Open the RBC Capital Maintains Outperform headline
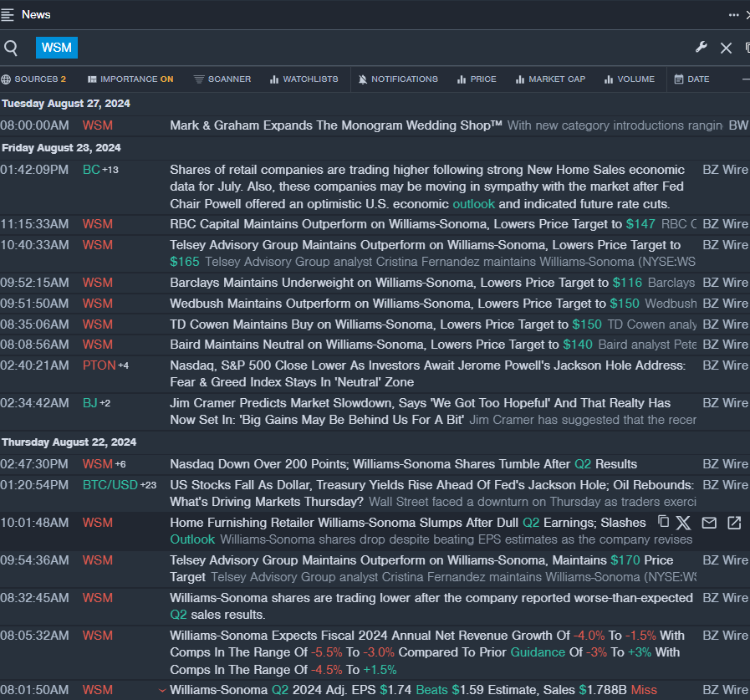 click(413, 224)
